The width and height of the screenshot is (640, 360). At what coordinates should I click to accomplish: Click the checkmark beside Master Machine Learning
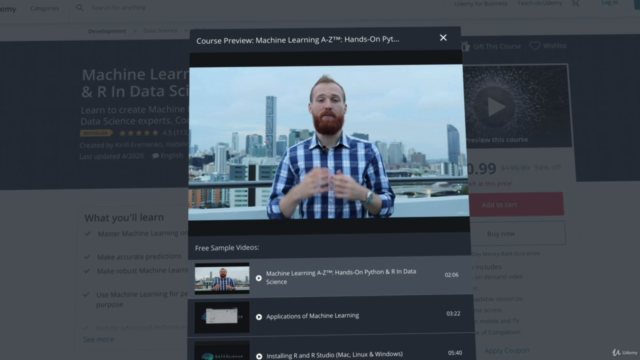point(87,233)
